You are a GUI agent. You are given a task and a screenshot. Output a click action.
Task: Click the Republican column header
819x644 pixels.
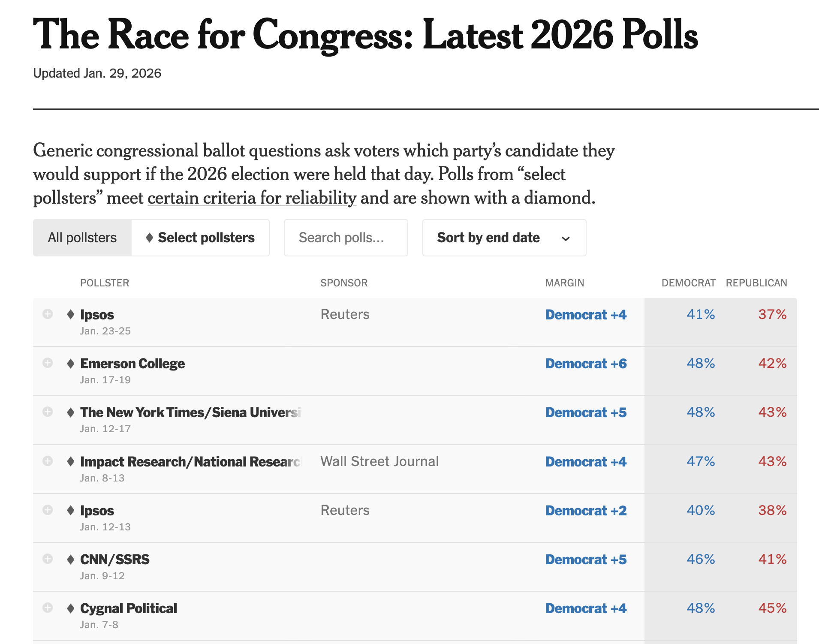coord(756,283)
